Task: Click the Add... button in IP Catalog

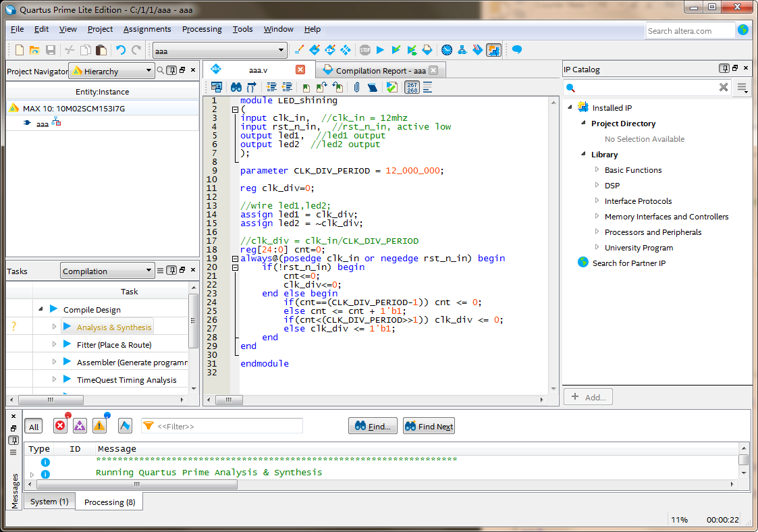Action: point(589,396)
